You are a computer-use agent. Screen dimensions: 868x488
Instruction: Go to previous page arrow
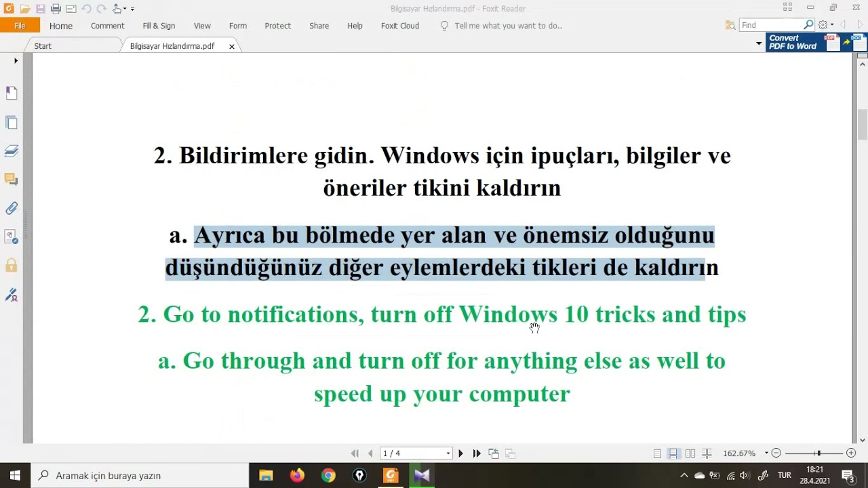[x=370, y=453]
